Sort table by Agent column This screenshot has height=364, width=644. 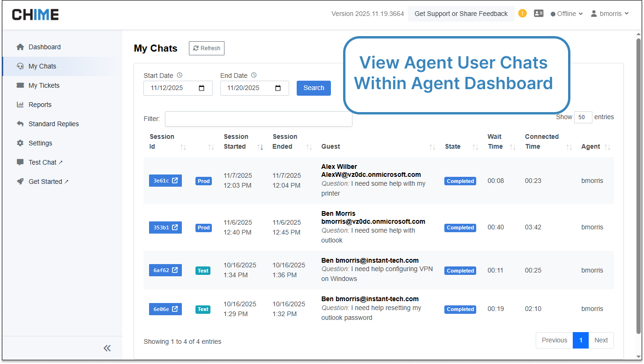(x=607, y=147)
